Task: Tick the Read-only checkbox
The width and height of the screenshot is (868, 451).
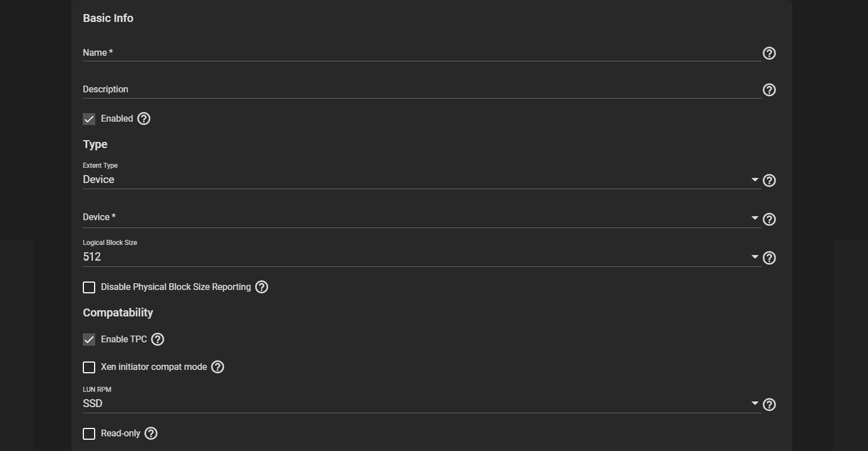Action: pos(89,434)
